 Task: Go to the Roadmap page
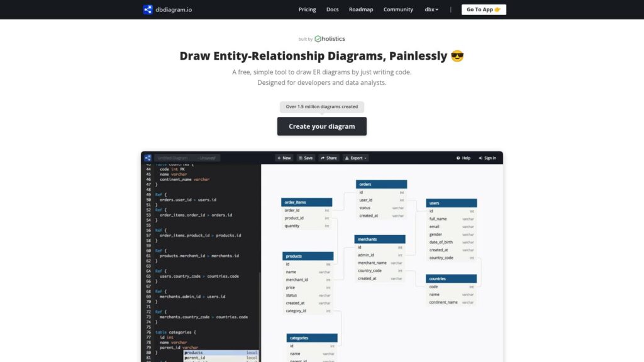pos(361,9)
